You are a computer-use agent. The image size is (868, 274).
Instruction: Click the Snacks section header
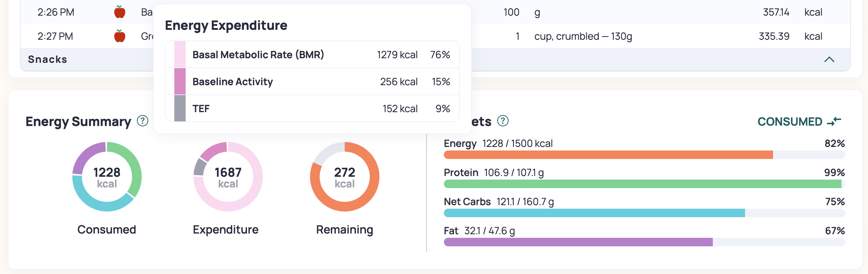(x=435, y=59)
